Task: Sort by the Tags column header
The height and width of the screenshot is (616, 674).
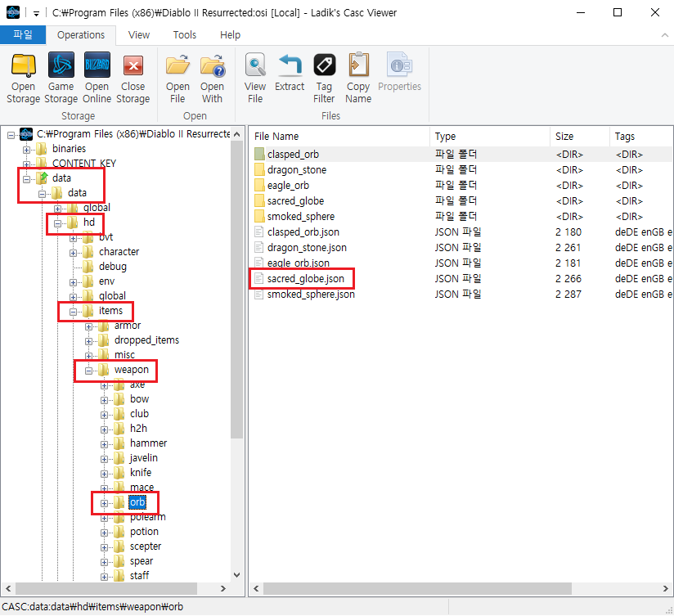Action: coord(641,137)
